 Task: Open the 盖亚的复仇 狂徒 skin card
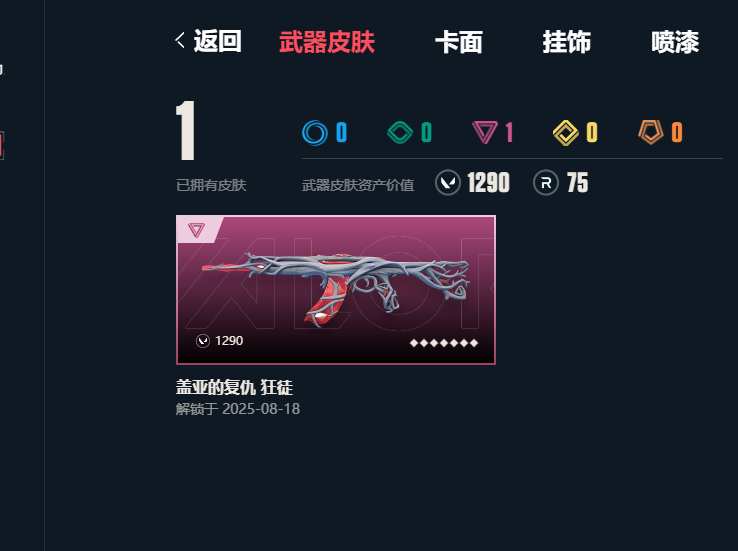[x=336, y=290]
